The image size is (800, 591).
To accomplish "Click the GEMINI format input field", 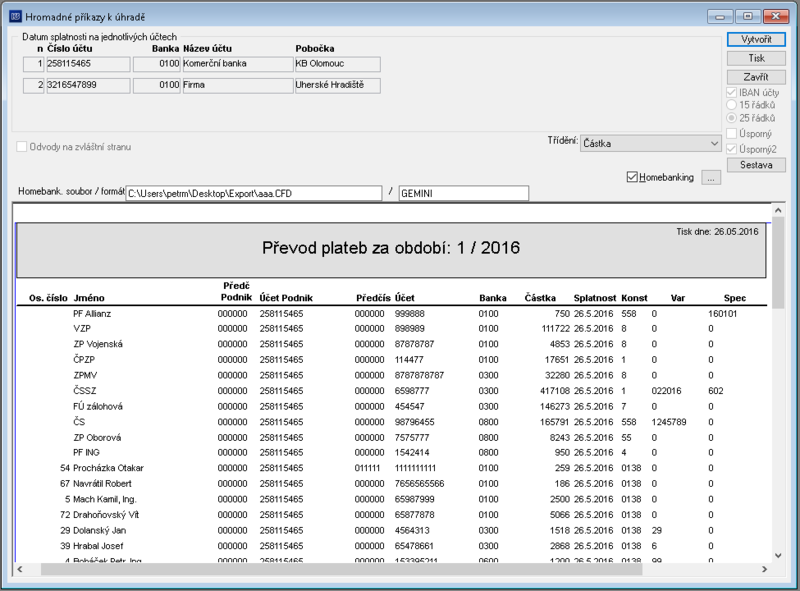I will coord(464,193).
